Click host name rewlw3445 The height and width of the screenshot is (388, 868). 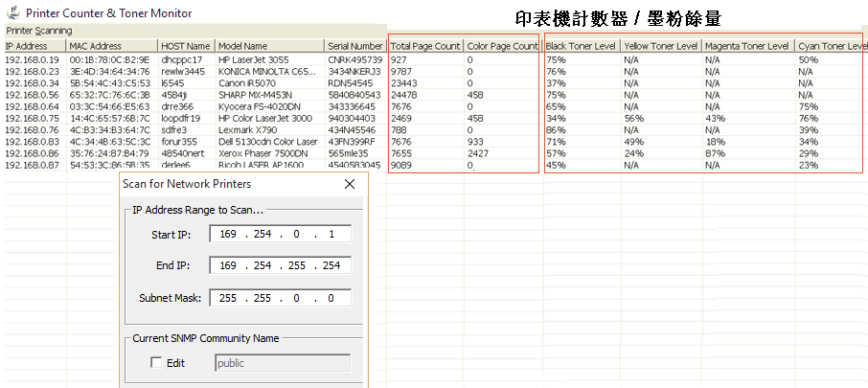pos(183,71)
